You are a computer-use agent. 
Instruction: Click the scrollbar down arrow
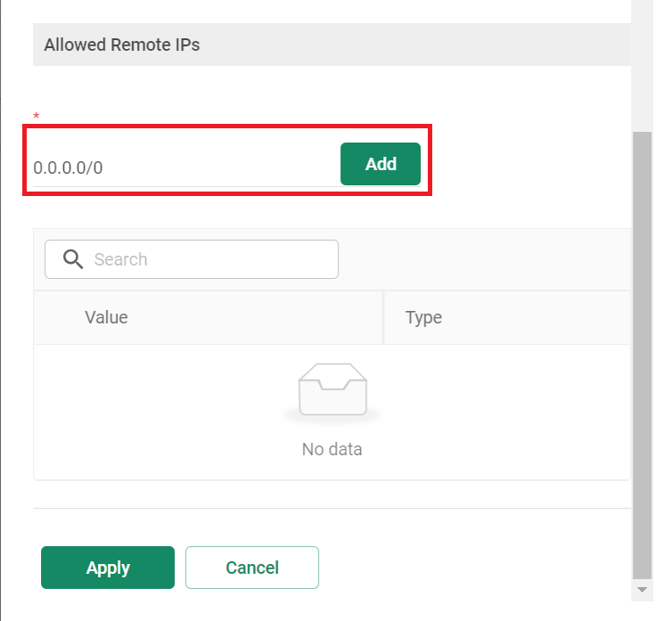tap(642, 590)
